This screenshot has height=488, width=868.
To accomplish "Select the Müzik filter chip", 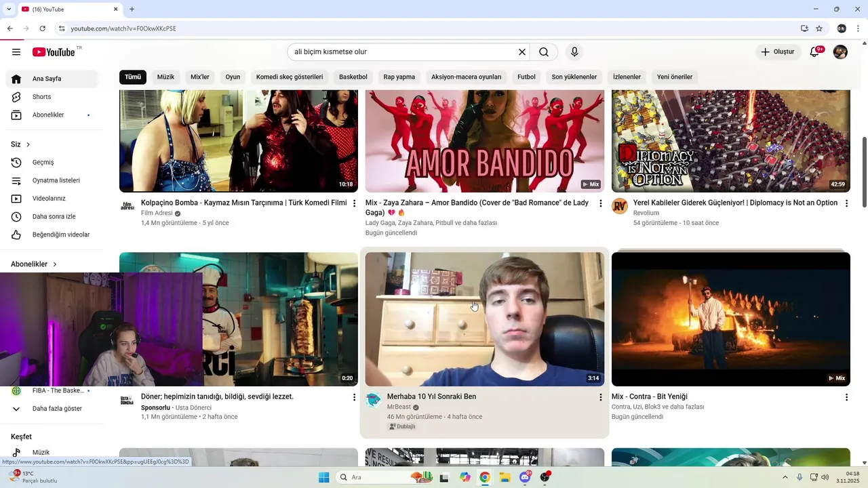I will click(166, 77).
